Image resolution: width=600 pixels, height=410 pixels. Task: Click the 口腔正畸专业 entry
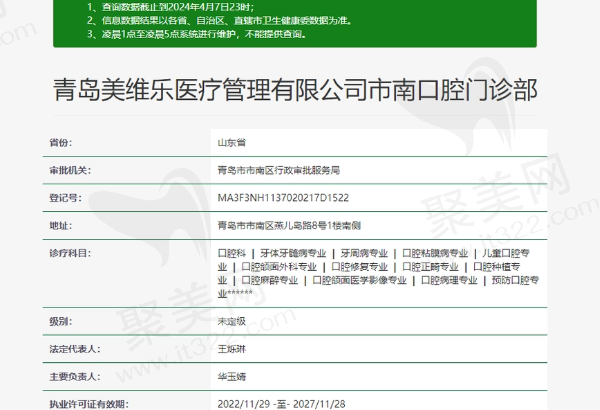(x=430, y=267)
